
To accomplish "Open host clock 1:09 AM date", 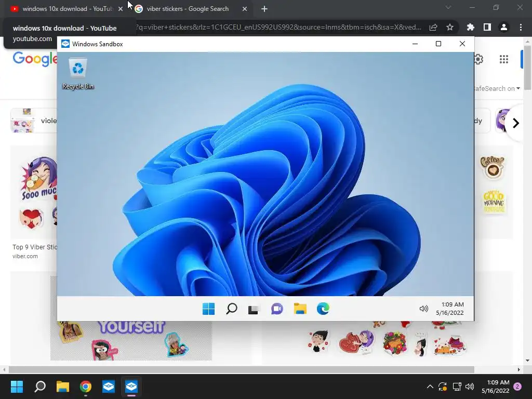I will point(496,387).
